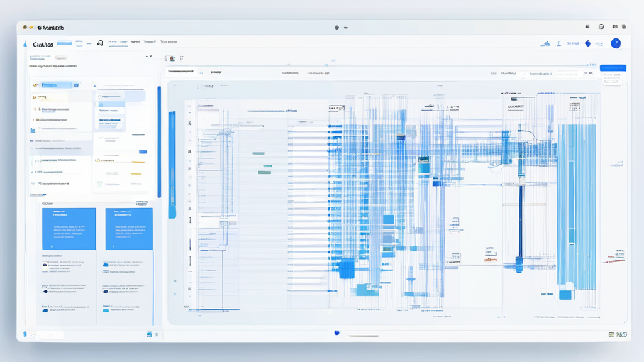Click the blue shield icon near avatar
The height and width of the screenshot is (362, 644).
pos(587,43)
